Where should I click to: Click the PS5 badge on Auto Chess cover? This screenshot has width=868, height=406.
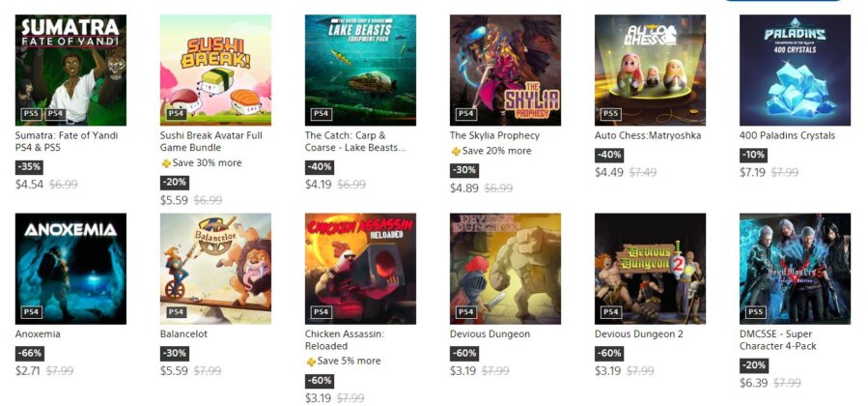point(610,114)
